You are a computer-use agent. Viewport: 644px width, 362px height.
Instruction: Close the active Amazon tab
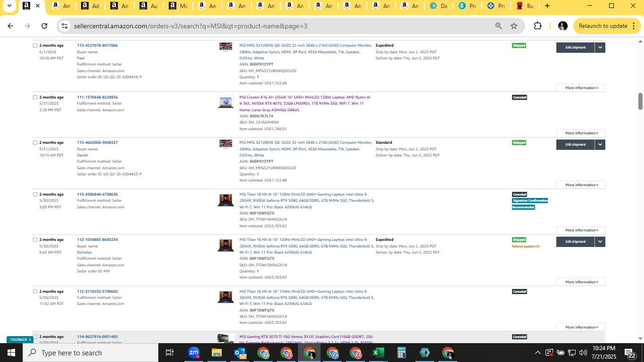click(38, 6)
